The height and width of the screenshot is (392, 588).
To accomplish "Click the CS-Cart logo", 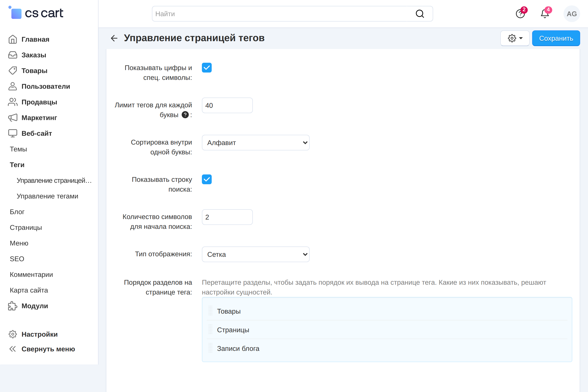I will (36, 13).
